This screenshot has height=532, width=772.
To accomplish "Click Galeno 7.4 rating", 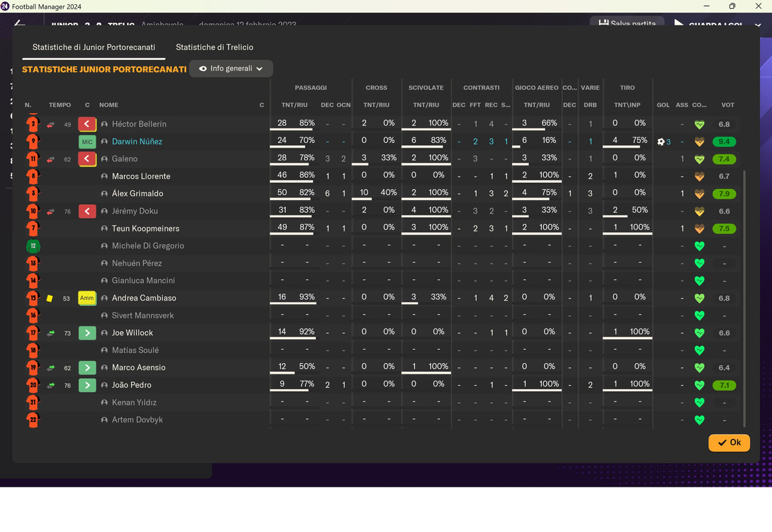I will pyautogui.click(x=723, y=159).
